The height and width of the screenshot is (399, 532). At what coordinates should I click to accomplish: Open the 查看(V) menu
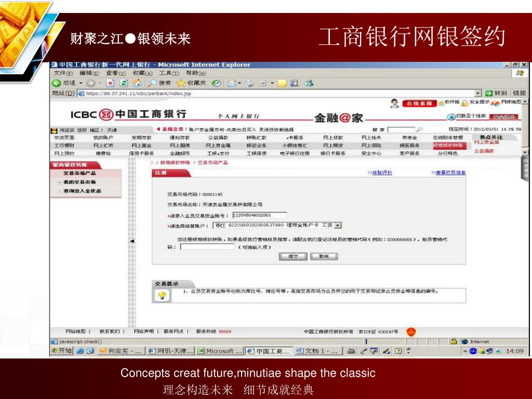116,73
